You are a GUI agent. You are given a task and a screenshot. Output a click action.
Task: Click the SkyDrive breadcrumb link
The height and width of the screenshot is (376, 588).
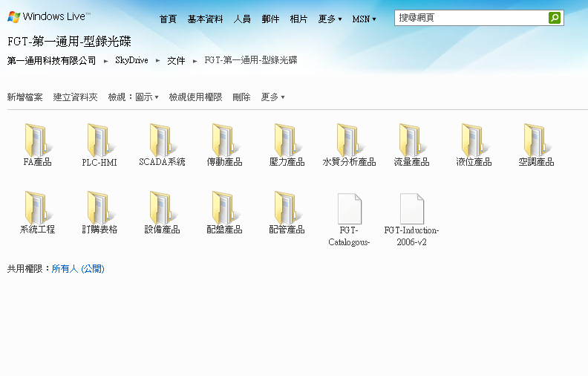coord(131,61)
